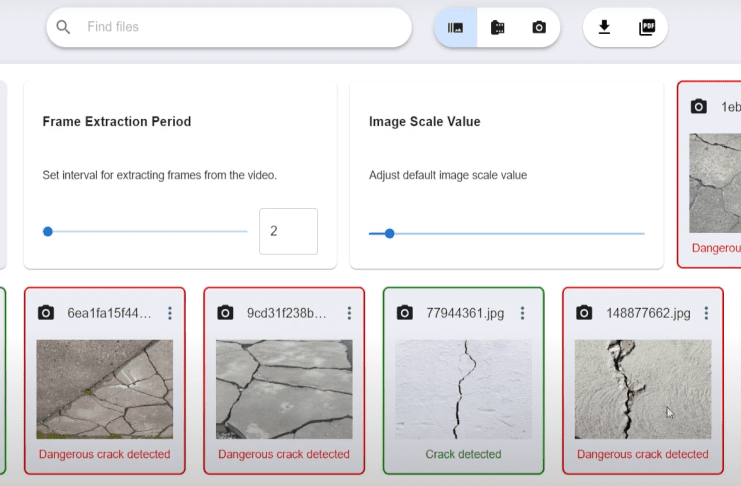Click camera icon on 6ea1fa15f44 card

coord(45,313)
